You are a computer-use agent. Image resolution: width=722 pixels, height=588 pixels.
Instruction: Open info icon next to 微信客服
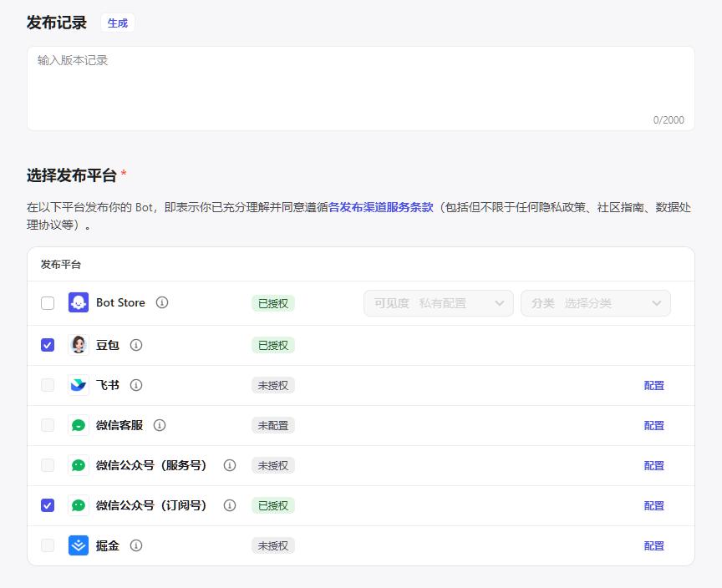160,425
